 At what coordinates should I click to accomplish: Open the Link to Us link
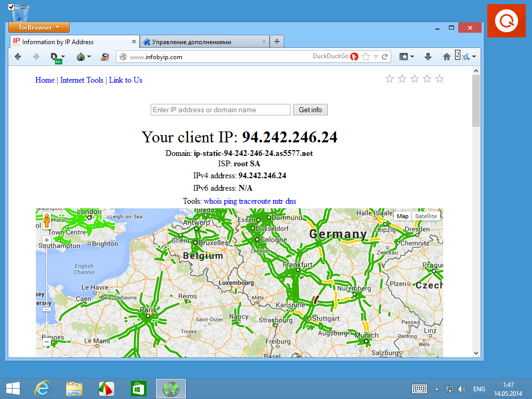click(x=126, y=80)
